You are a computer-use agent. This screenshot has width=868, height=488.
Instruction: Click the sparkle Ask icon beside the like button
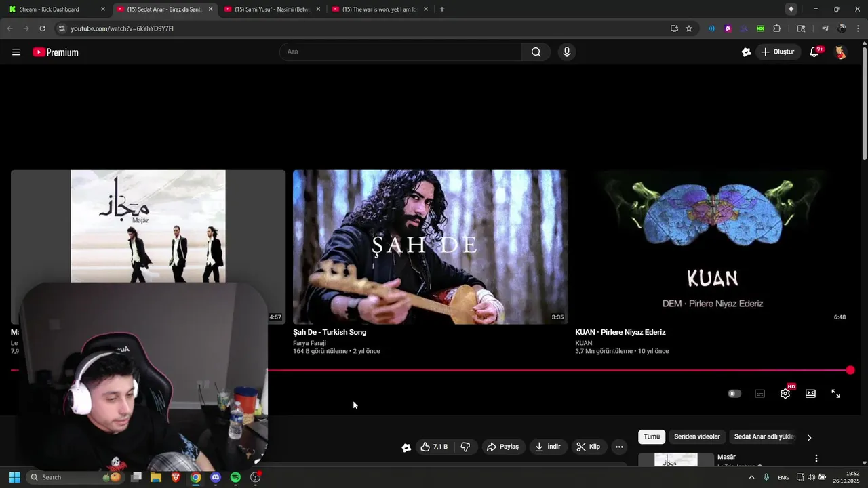coord(406,447)
